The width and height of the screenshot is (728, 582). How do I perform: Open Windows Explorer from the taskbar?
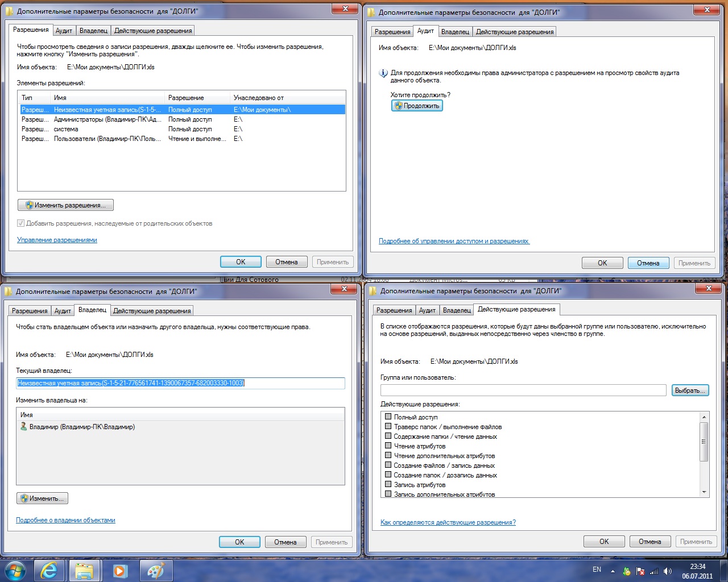click(84, 571)
